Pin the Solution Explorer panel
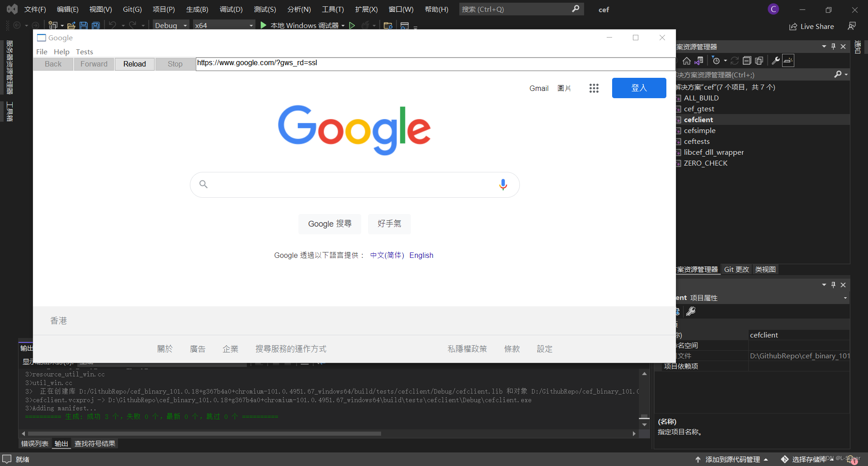Viewport: 868px width, 466px height. click(x=833, y=47)
